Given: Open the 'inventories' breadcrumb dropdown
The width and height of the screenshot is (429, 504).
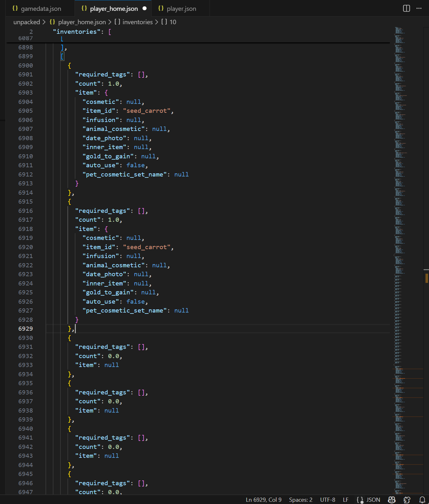Looking at the screenshot, I should pos(137,22).
